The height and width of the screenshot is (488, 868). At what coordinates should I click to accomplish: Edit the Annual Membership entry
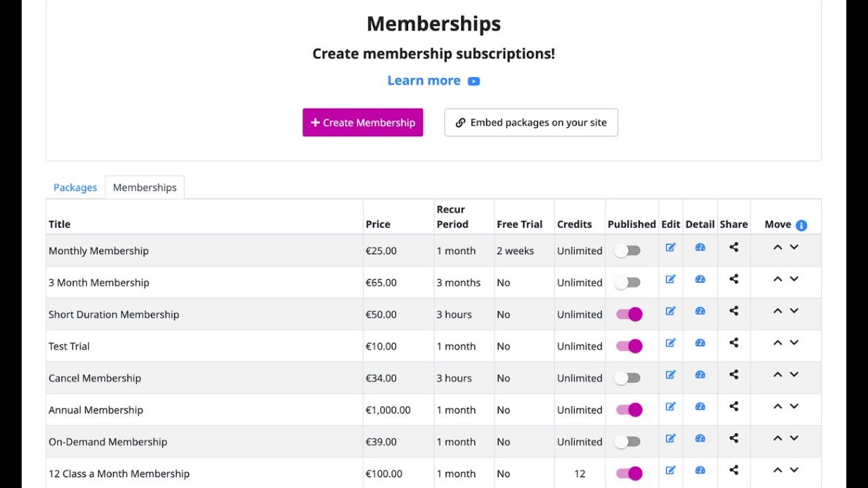(x=671, y=407)
